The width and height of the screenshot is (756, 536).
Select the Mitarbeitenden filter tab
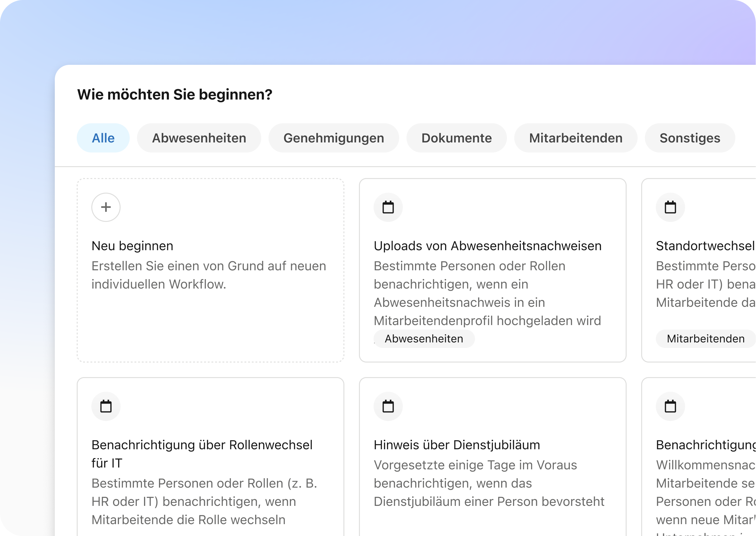tap(576, 138)
